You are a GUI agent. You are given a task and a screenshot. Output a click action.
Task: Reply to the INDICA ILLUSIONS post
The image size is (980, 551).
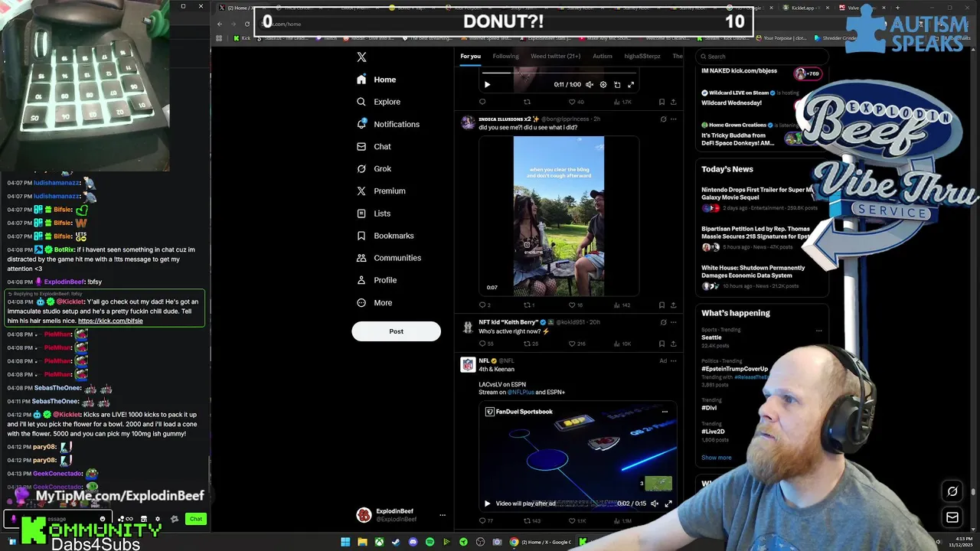[484, 305]
